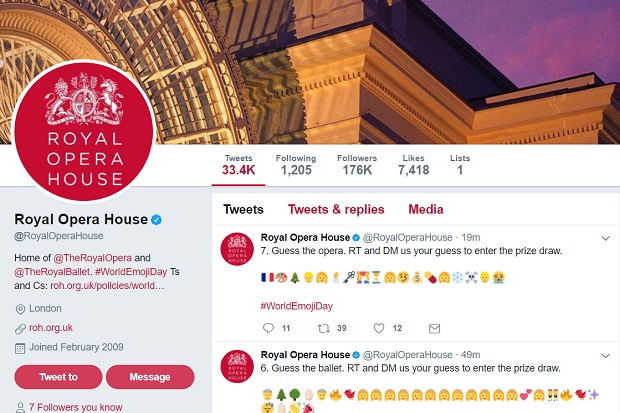
Task: View the 7 Followers you know
Action: 76,407
